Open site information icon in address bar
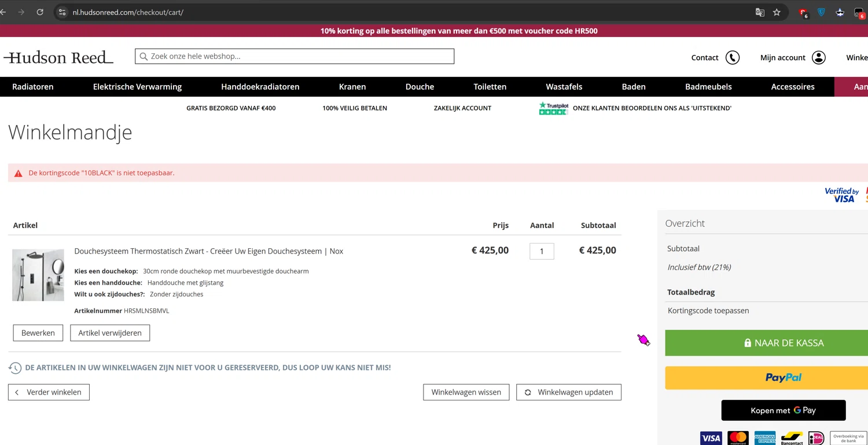 [x=62, y=12]
